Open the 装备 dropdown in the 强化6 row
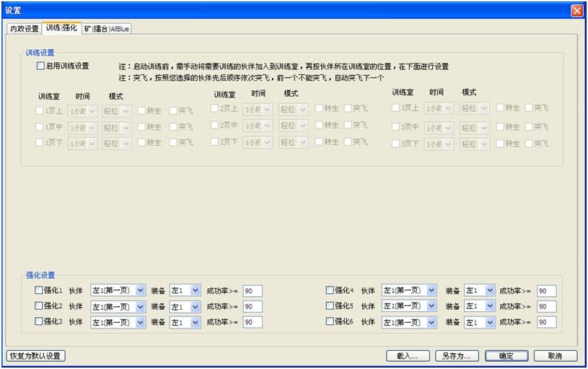Screen dimensions: 588x369 pos(490,322)
